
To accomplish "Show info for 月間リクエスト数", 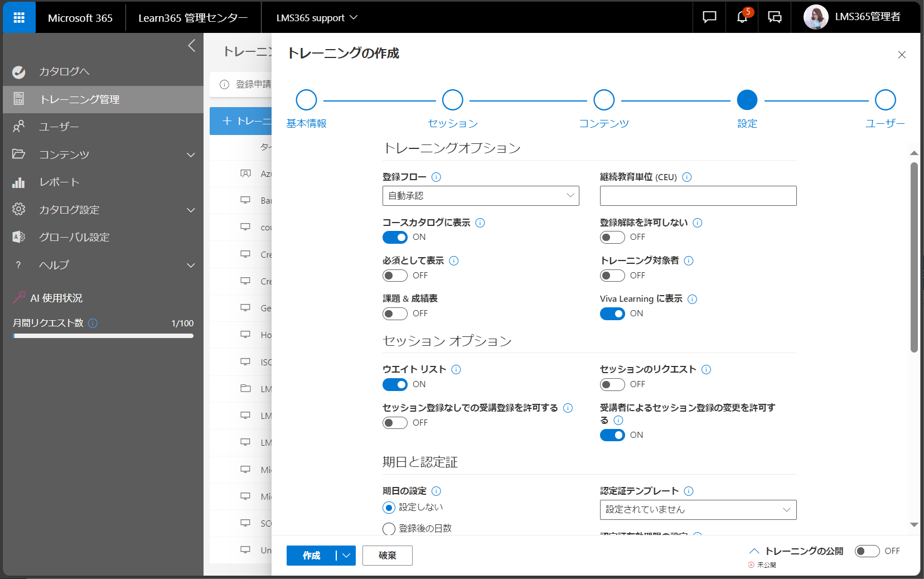I will (x=93, y=323).
